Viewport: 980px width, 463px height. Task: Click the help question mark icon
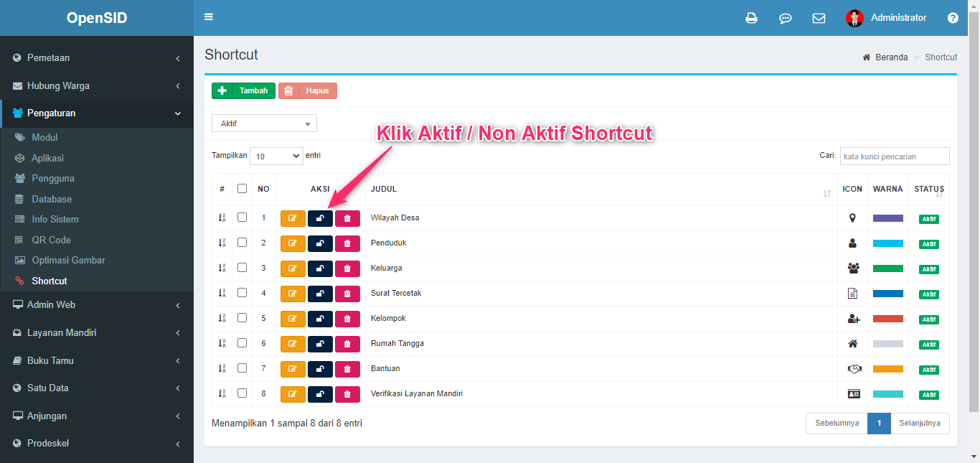point(953,18)
